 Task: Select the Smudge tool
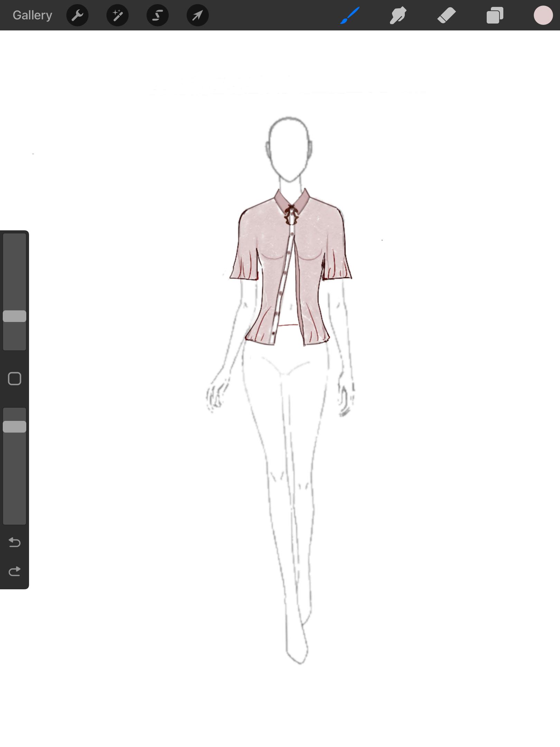click(x=398, y=15)
